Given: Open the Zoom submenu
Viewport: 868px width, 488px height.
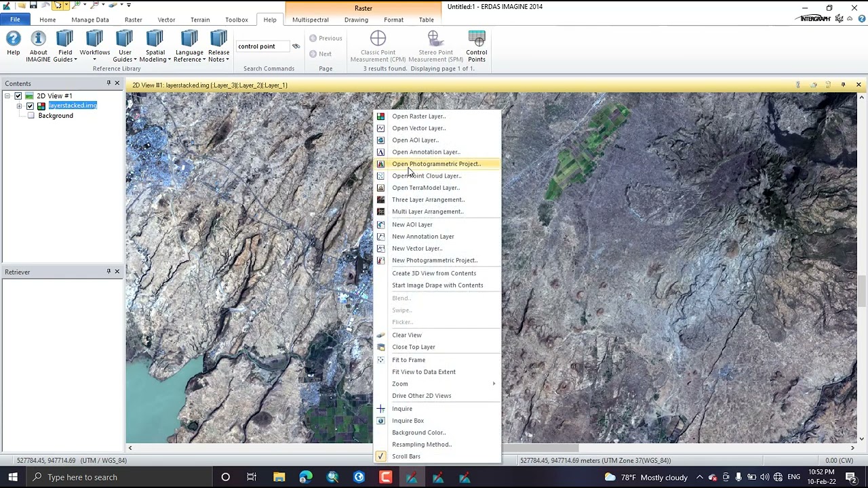Looking at the screenshot, I should (437, 384).
